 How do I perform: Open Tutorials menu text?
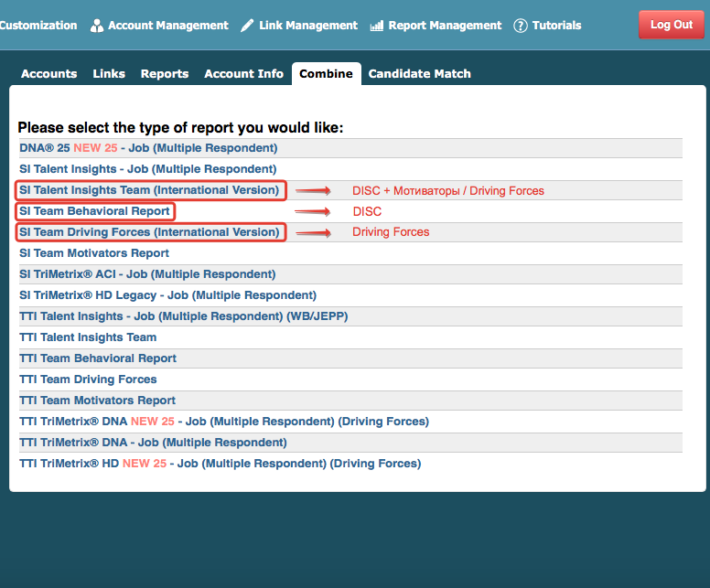pos(556,26)
